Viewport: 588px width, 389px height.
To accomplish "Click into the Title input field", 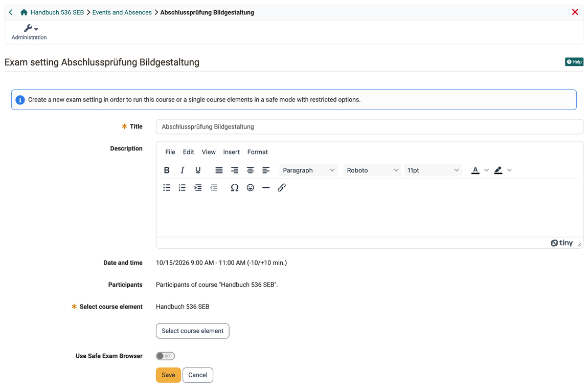I will pyautogui.click(x=369, y=126).
